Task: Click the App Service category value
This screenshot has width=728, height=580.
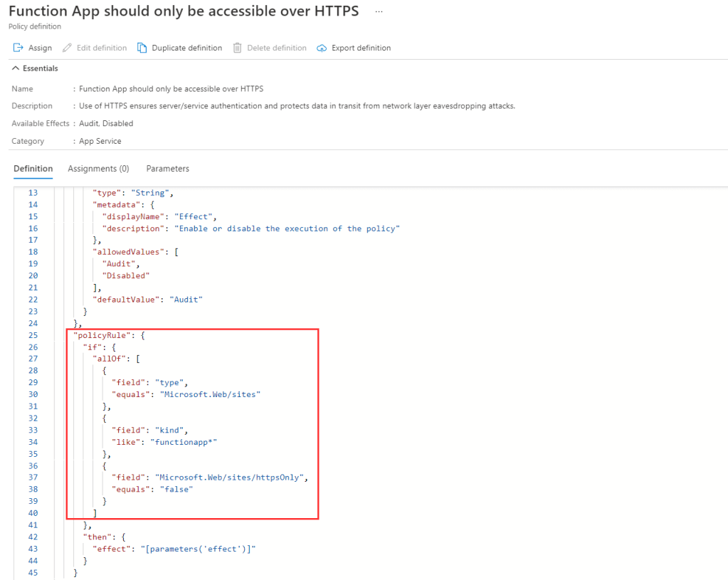Action: tap(100, 141)
